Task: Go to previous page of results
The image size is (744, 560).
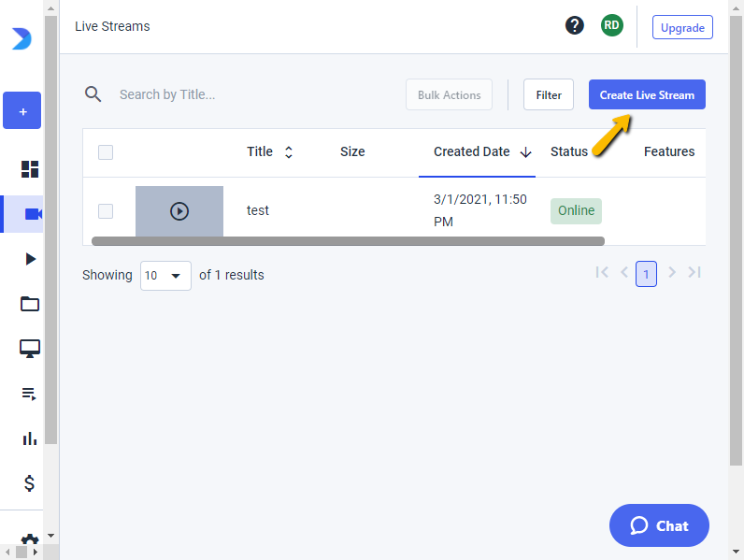Action: pyautogui.click(x=624, y=272)
